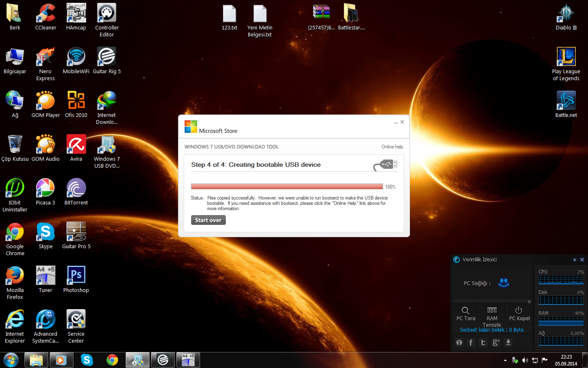Open the Online help link
This screenshot has height=368, width=588.
(x=392, y=147)
